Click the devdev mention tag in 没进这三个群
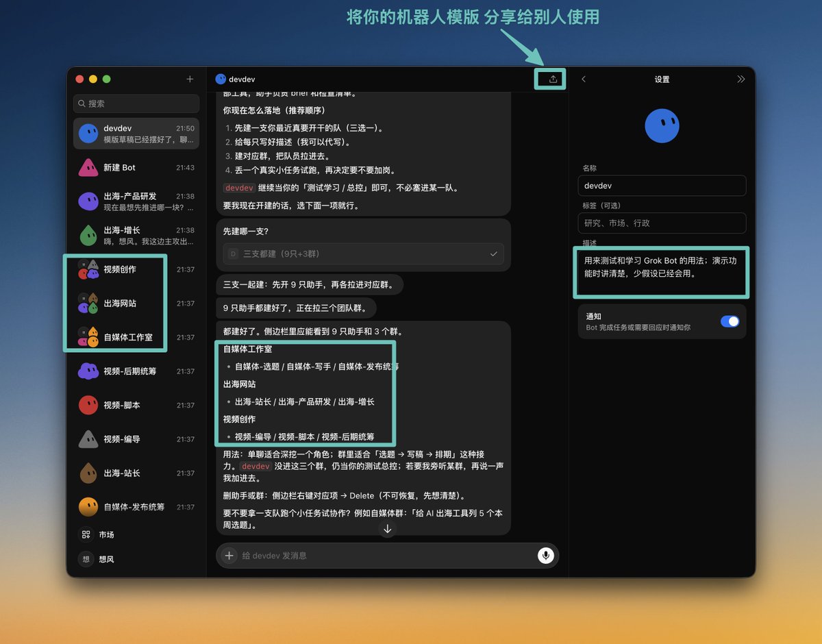The image size is (822, 644). (x=256, y=466)
